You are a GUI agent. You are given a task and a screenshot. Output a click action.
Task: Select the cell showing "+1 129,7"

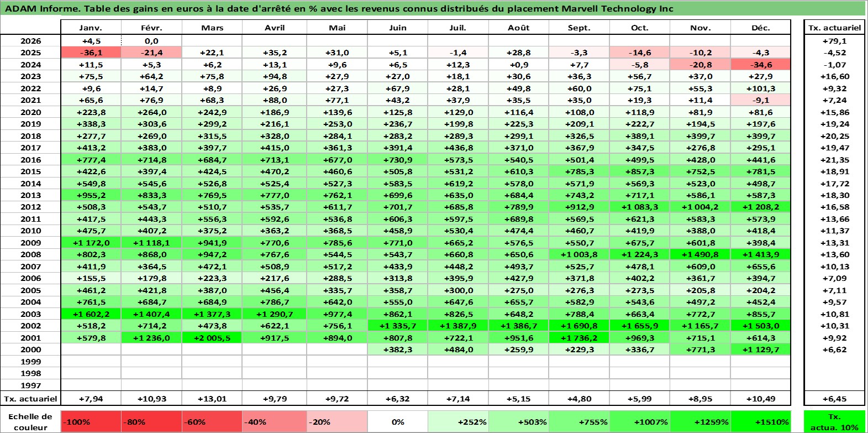click(761, 349)
